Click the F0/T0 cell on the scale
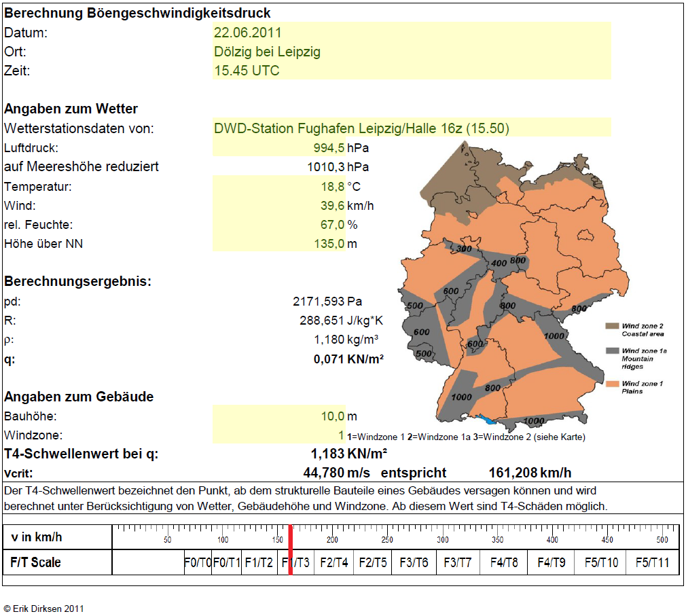This screenshot has width=686, height=616. [198, 562]
